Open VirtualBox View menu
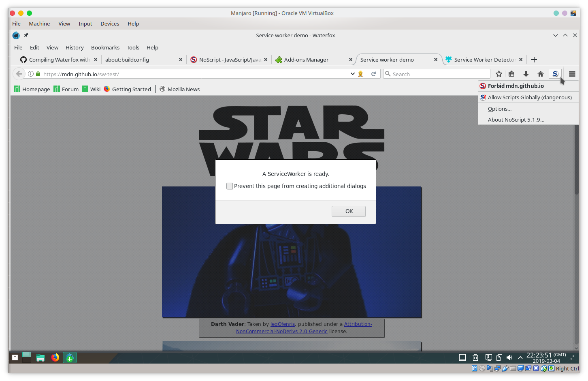 [x=64, y=24]
